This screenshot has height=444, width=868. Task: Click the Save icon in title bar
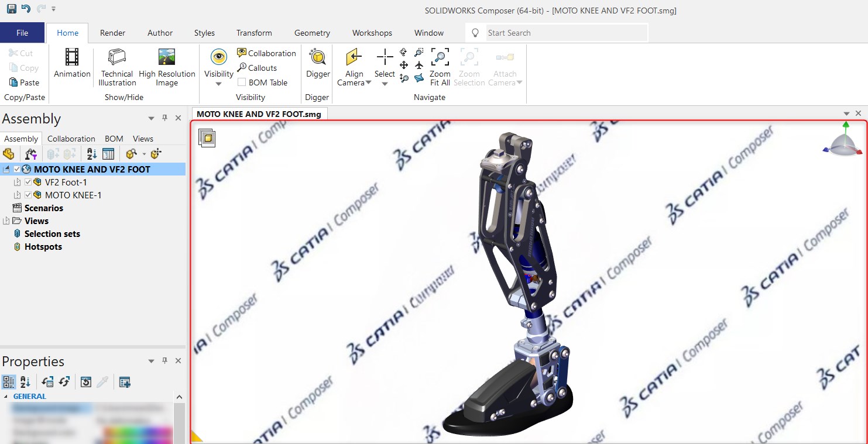12,9
